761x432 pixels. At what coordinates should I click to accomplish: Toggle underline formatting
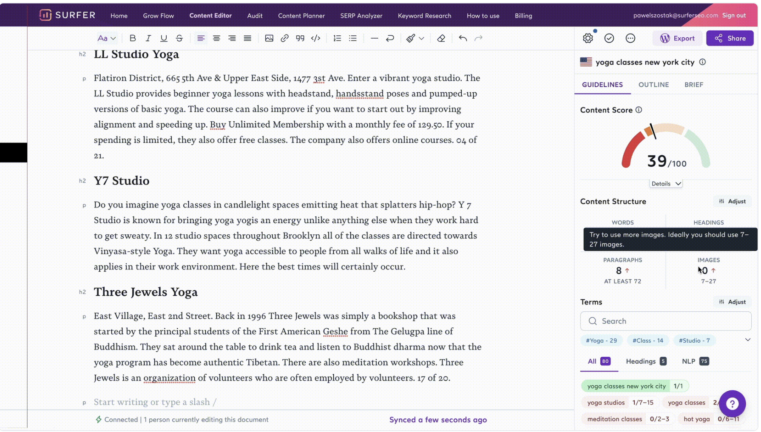(x=164, y=38)
